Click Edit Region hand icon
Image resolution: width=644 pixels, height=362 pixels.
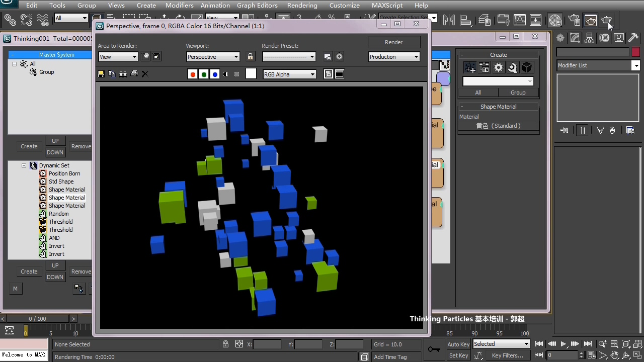click(145, 57)
